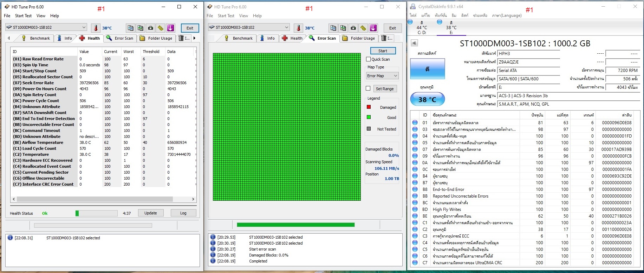Screen dimensions: 644x273
Task: Click purple minimize-to-tray arrow icon in Health window
Action: tap(171, 28)
